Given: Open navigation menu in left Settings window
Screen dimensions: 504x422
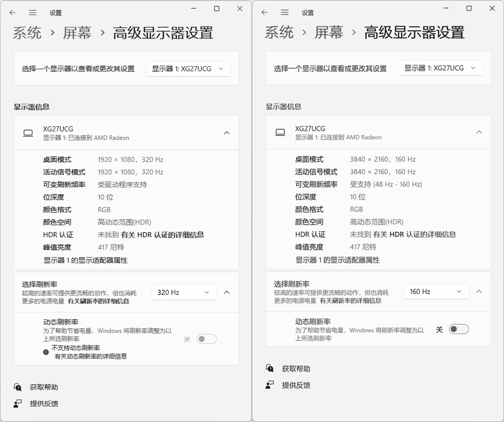Looking at the screenshot, I should (x=32, y=13).
